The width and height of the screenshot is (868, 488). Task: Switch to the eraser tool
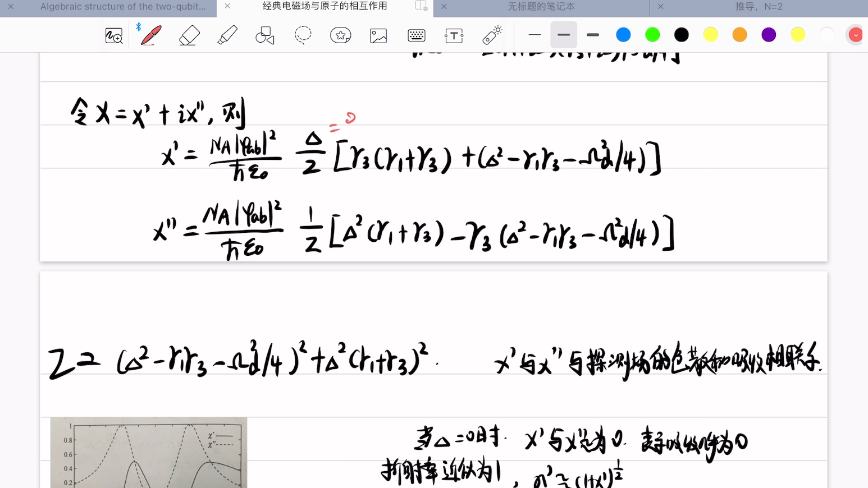189,35
